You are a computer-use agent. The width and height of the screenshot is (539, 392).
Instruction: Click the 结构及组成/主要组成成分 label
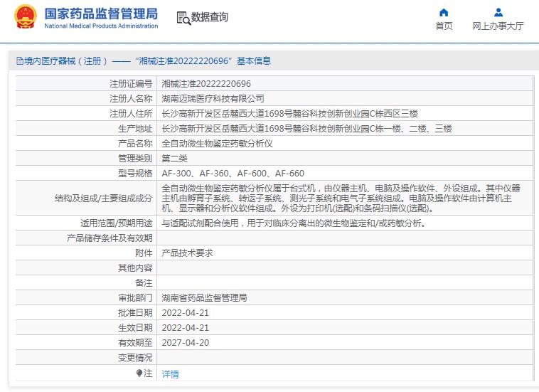coord(104,198)
